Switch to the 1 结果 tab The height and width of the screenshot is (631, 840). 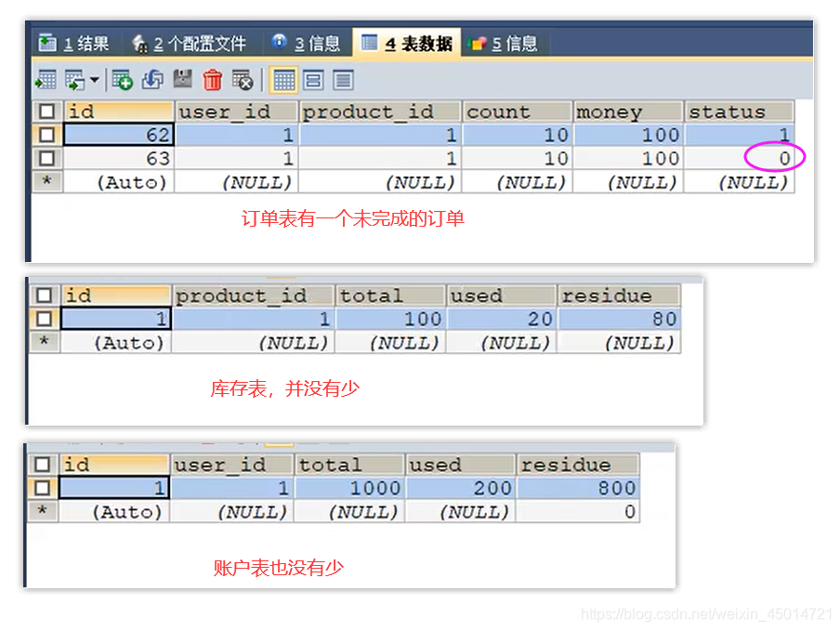(x=74, y=44)
